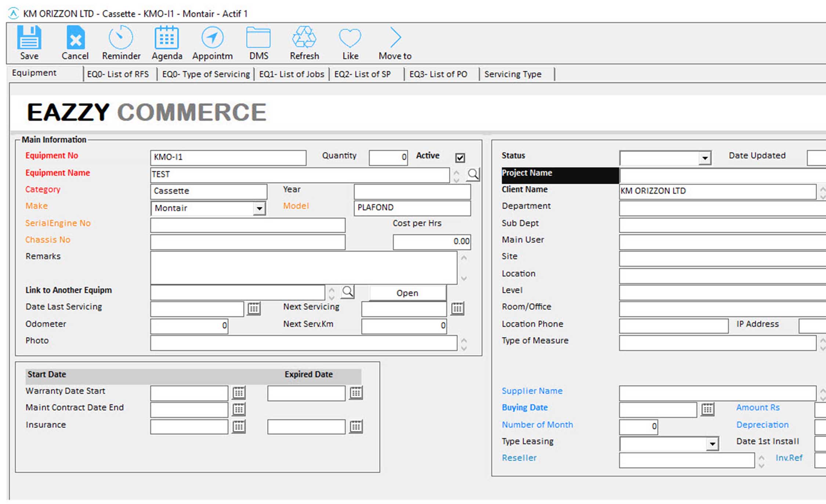This screenshot has height=504, width=826.
Task: Click the magnifier beside Equipment Name
Action: point(473,174)
